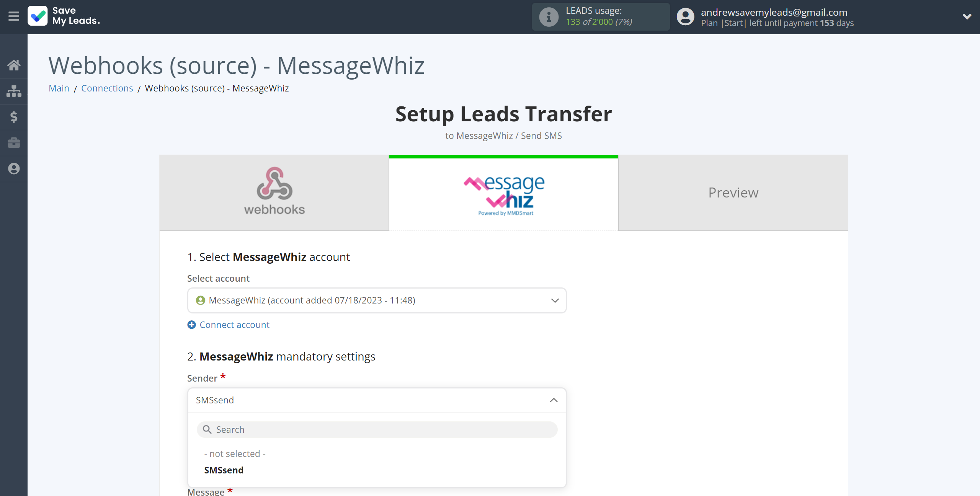Select SMSsend from sender list
Viewport: 980px width, 496px height.
(224, 470)
